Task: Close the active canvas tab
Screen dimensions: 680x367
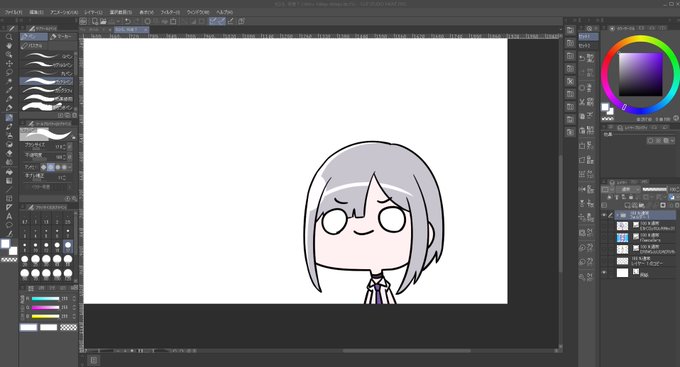Action: click(x=145, y=29)
